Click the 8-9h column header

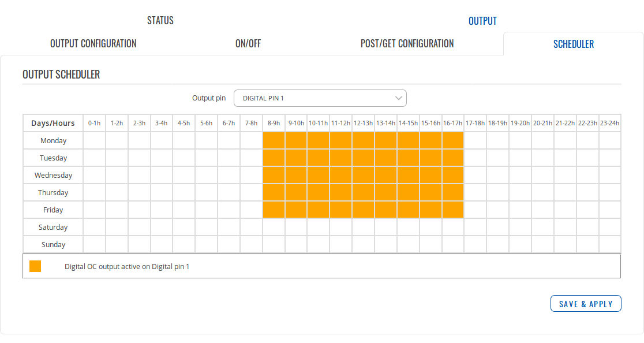point(274,123)
